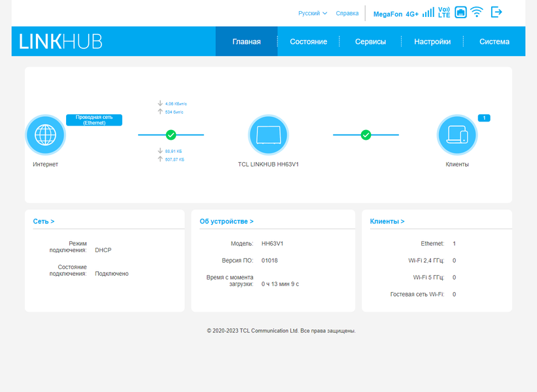Click the TCL LINKHUB router icon

pos(268,135)
